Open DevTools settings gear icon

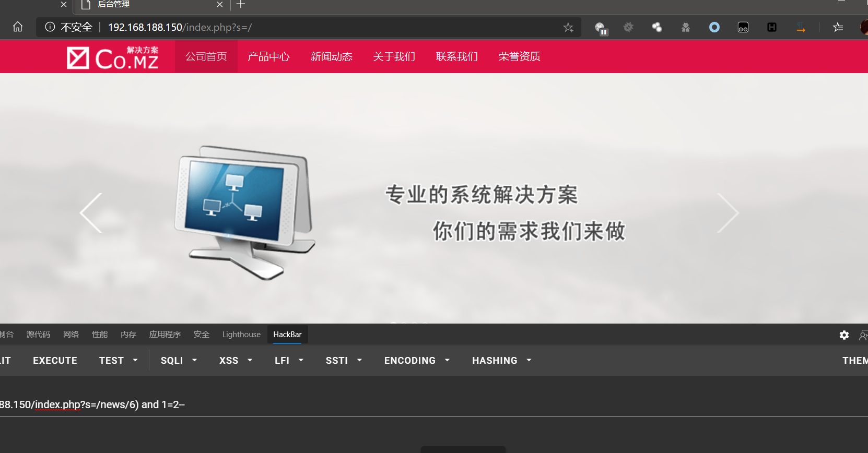[x=844, y=335]
